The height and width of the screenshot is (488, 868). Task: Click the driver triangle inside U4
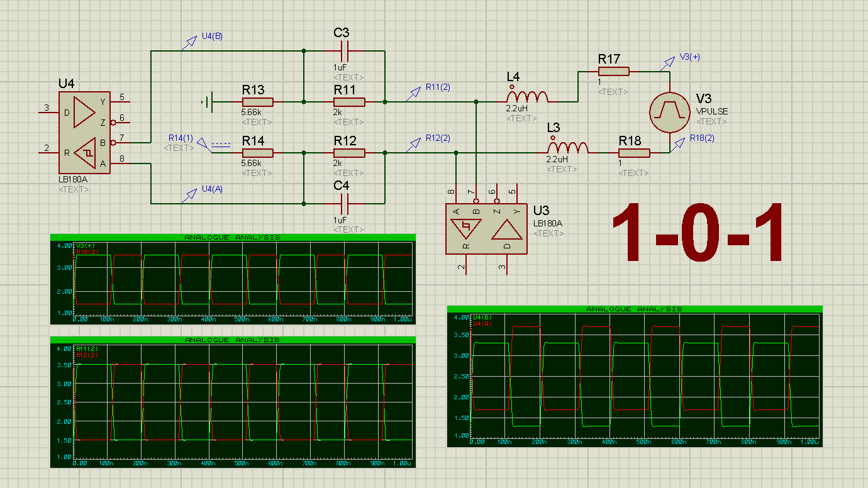(85, 111)
